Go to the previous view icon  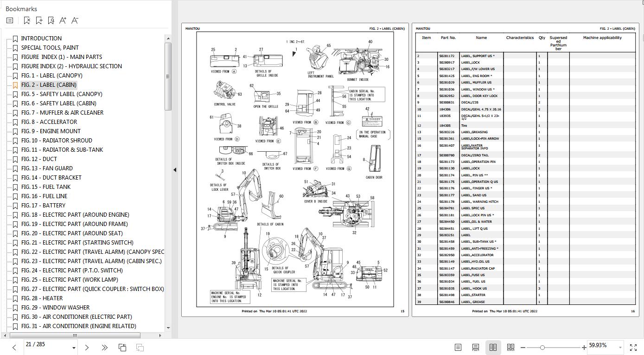[x=122, y=347]
